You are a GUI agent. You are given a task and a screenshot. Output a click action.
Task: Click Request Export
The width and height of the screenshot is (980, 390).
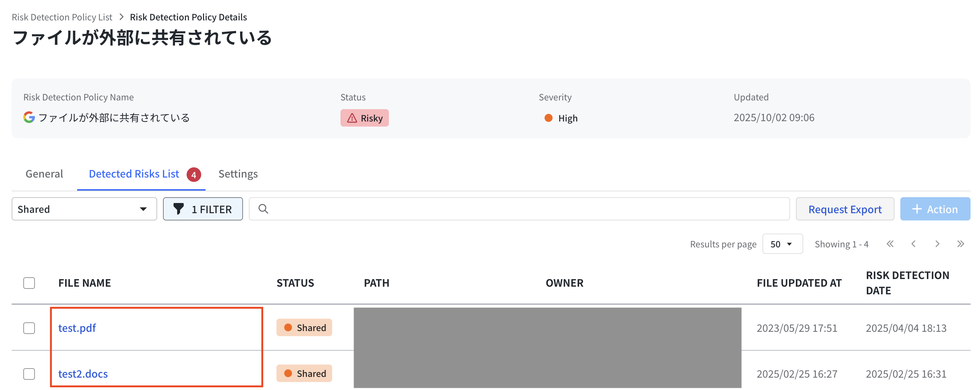pos(845,209)
